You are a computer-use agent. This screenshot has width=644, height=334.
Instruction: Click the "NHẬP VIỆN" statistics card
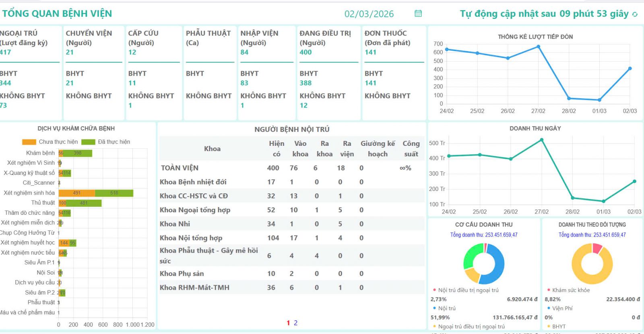point(266,73)
